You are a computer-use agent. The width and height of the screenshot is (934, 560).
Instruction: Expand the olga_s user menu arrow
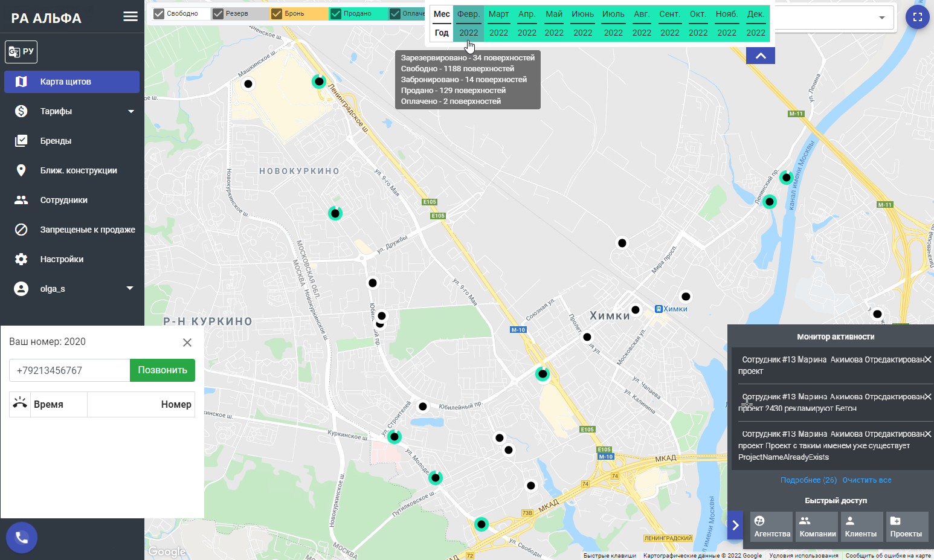(x=130, y=288)
